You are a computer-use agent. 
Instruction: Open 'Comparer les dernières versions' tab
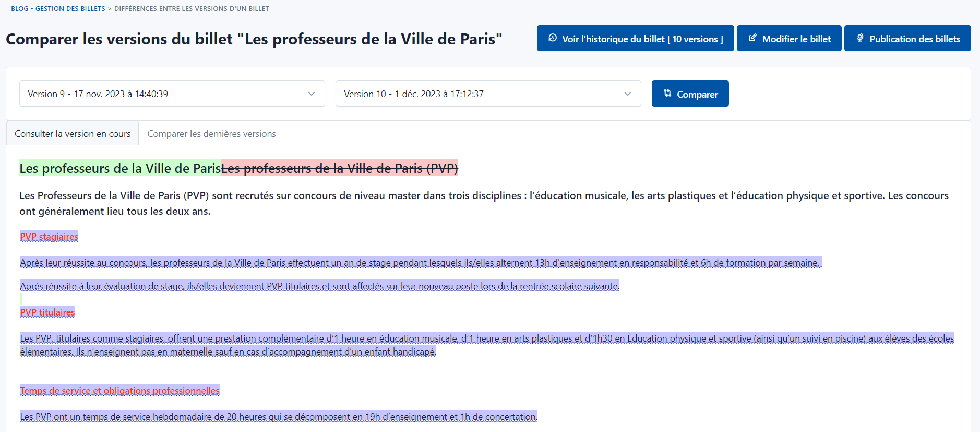click(211, 134)
